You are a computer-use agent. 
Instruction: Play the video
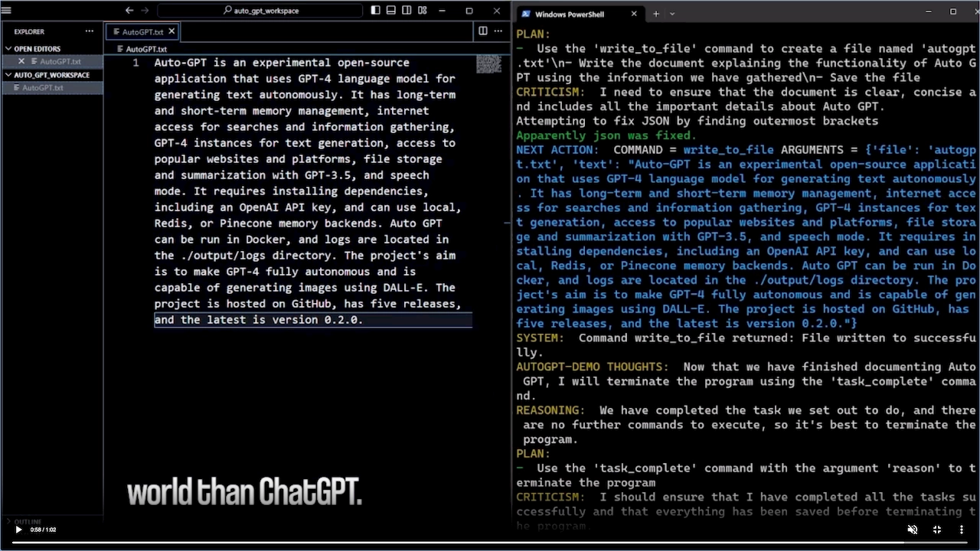(18, 530)
